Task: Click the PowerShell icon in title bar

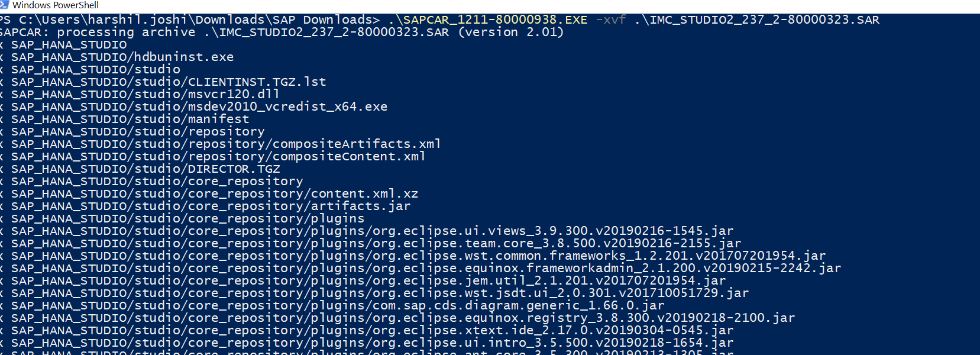Action: (x=4, y=5)
